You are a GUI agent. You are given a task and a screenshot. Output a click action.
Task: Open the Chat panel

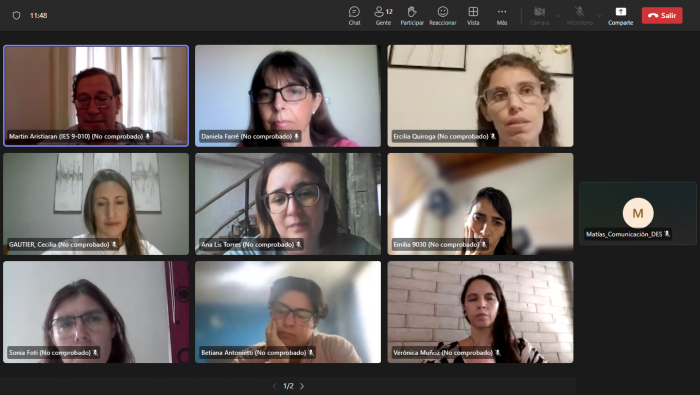click(354, 16)
